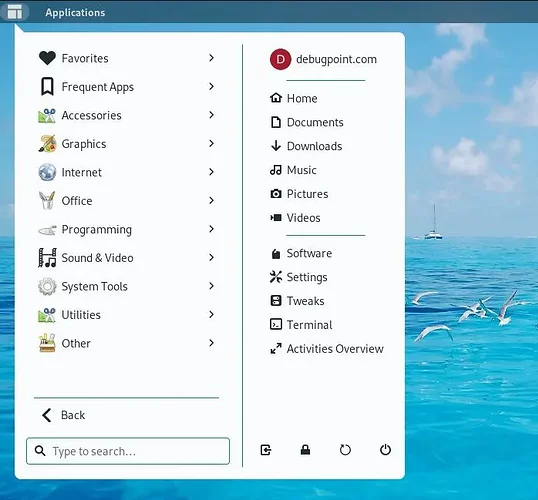Click the menu button icon in top panel
Image resolution: width=538 pixels, height=500 pixels.
pyautogui.click(x=15, y=12)
